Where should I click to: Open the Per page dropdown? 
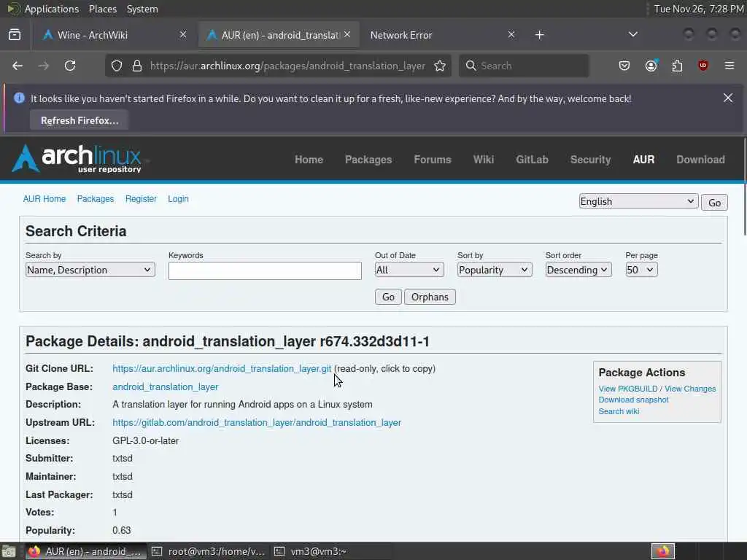coord(641,270)
